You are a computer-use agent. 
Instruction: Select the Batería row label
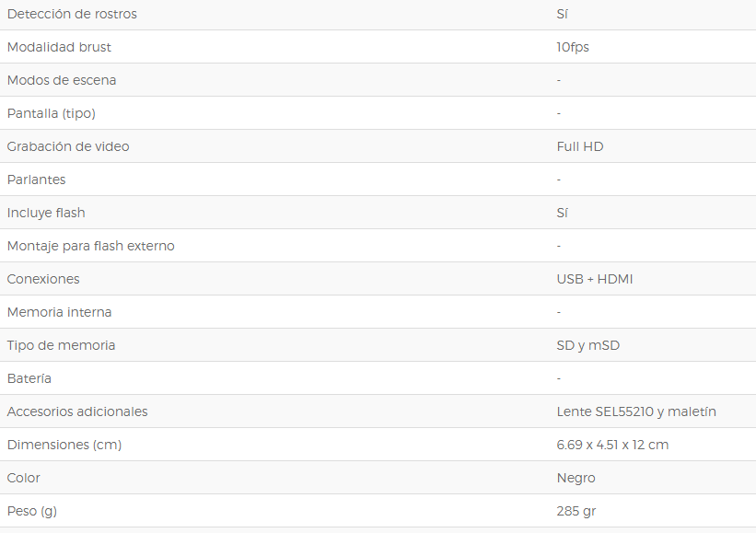[29, 378]
